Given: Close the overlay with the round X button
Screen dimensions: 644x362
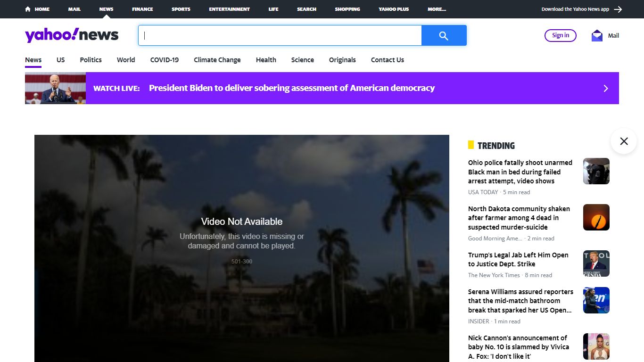Looking at the screenshot, I should click(624, 141).
